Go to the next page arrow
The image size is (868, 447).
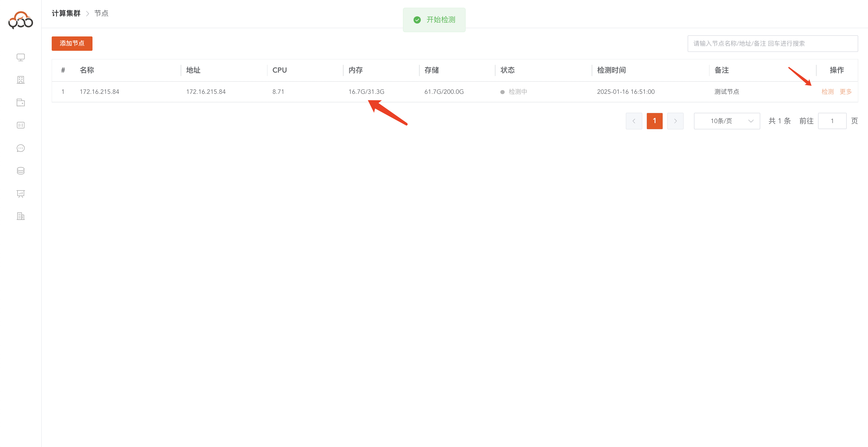[x=675, y=121]
